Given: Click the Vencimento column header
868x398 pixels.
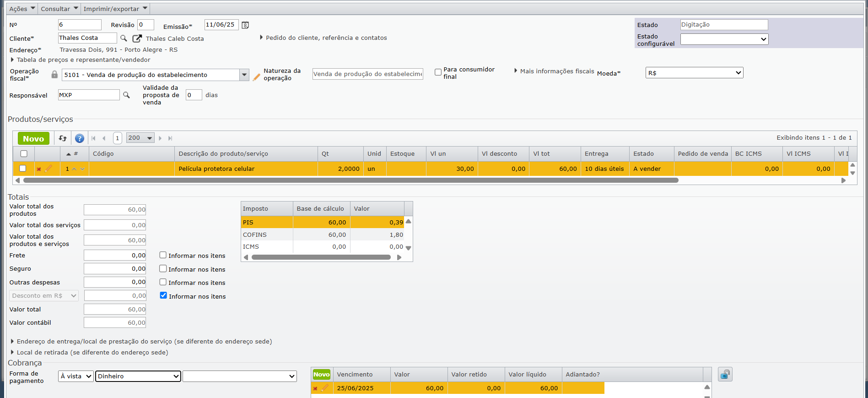Looking at the screenshot, I should 362,375.
